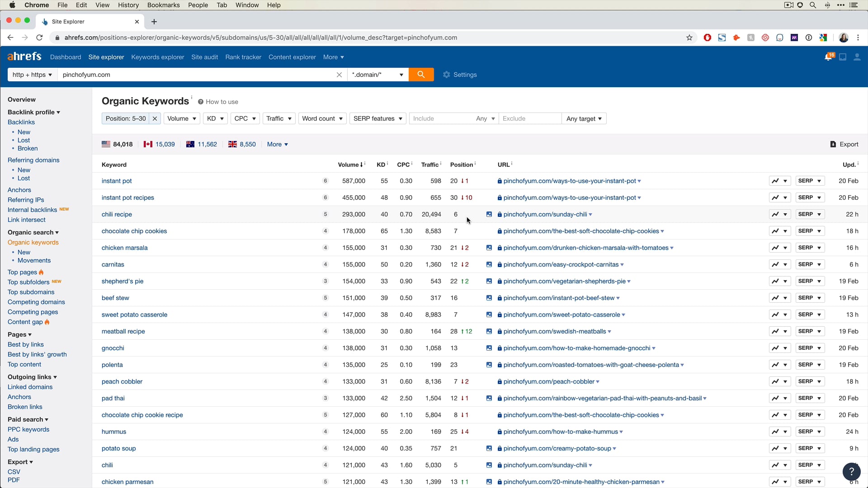This screenshot has width=868, height=488.
Task: Click the Content explorer nav tab
Action: (292, 56)
